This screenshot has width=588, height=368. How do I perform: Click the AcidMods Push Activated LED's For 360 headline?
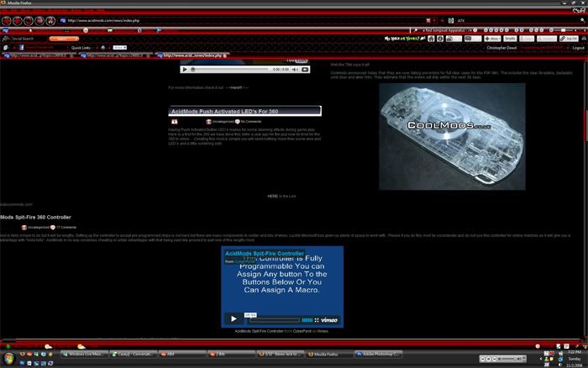(224, 112)
